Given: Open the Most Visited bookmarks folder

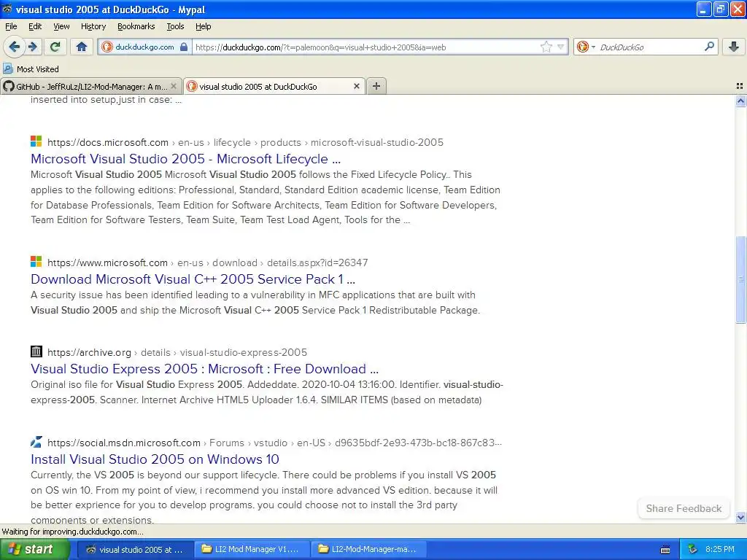Looking at the screenshot, I should tap(31, 69).
